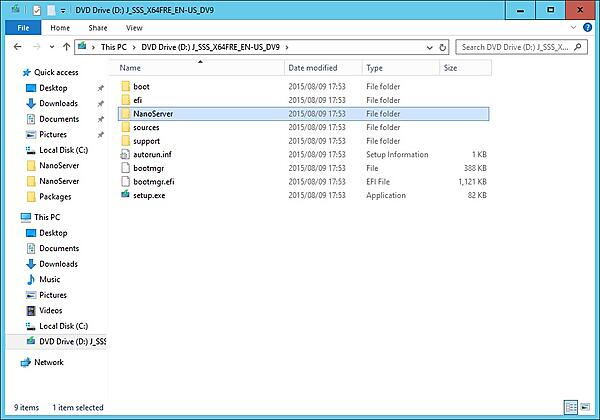Screen dimensions: 600x420
Task: Click the Forward navigation arrow
Action: click(x=36, y=47)
